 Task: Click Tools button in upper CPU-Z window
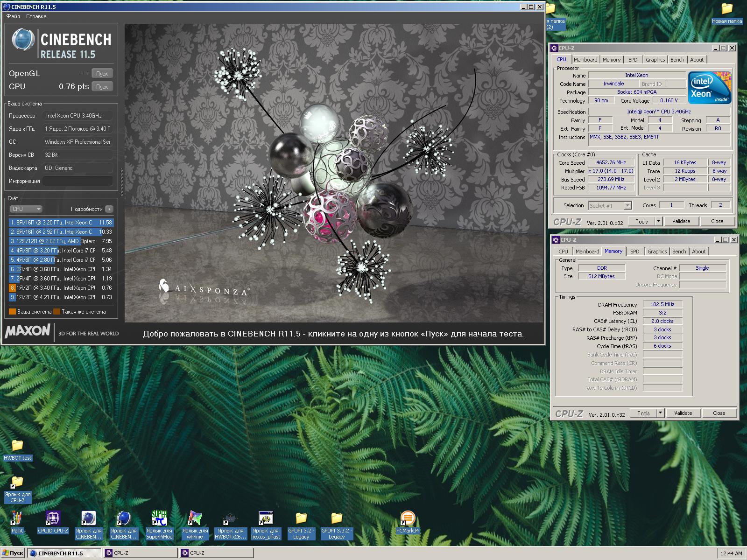coord(641,221)
